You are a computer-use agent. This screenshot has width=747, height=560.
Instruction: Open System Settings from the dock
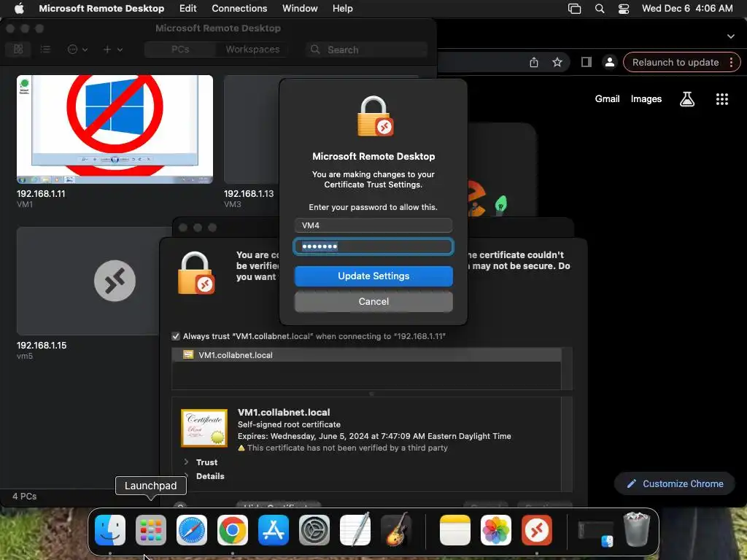click(314, 530)
